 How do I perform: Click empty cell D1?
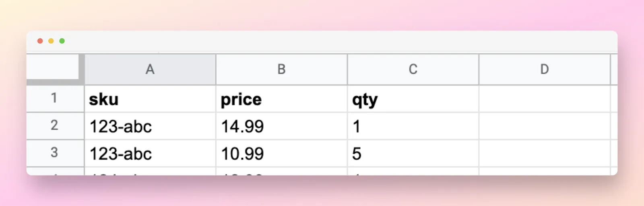545,99
